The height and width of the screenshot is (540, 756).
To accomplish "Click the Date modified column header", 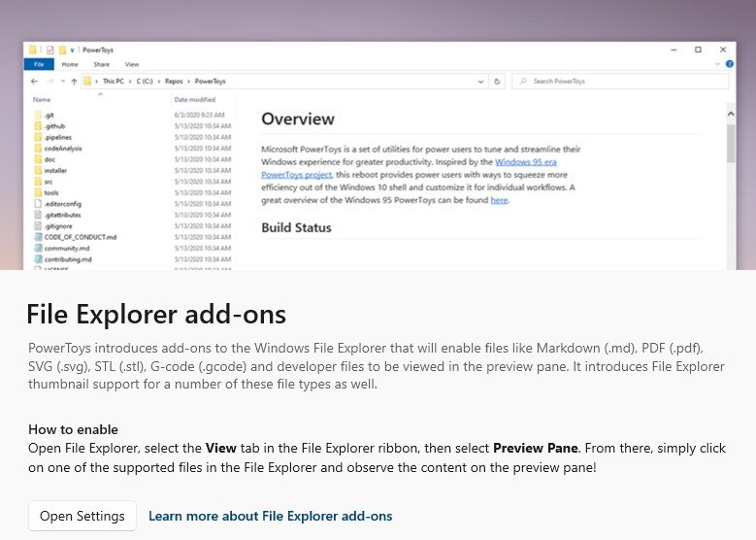I will tap(195, 99).
